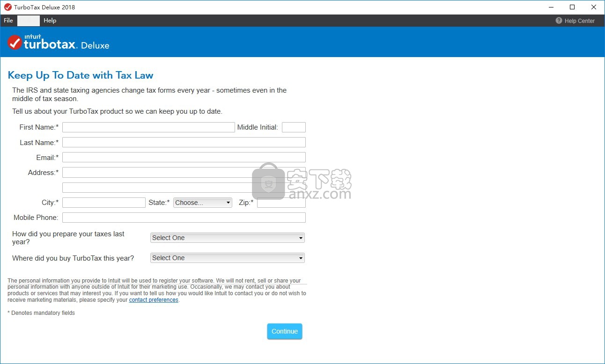
Task: Open the Help menu
Action: point(50,21)
